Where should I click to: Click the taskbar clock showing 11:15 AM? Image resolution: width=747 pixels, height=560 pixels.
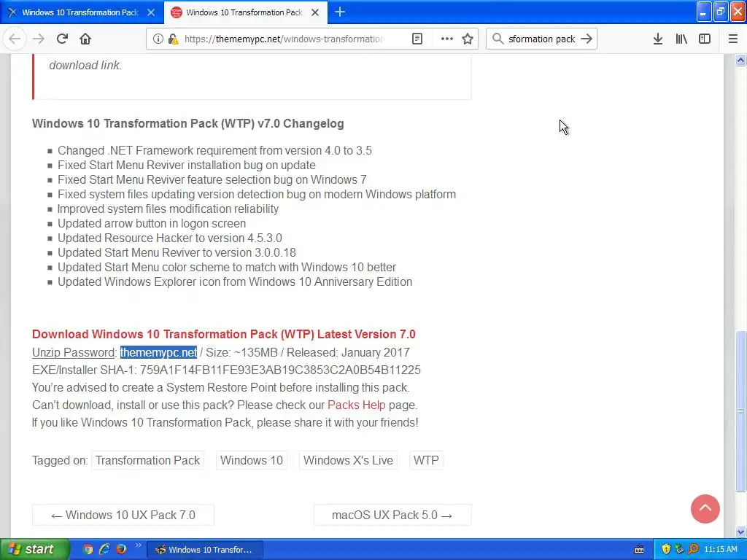point(720,550)
